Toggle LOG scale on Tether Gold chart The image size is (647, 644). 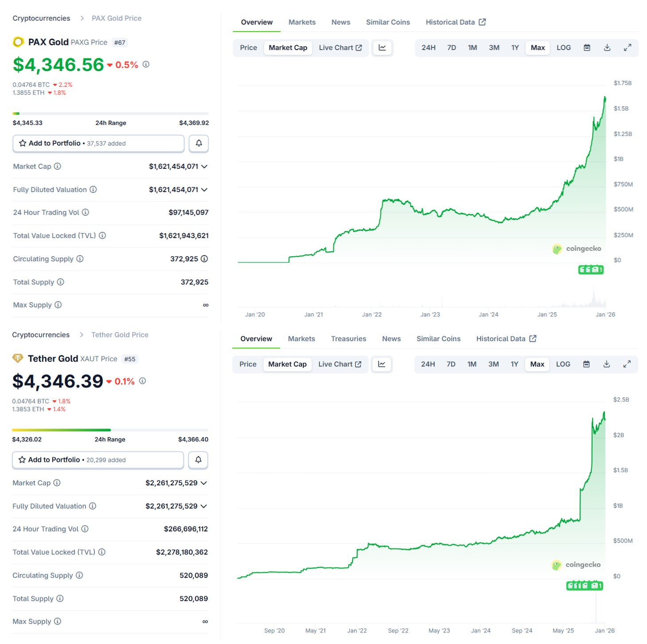[x=563, y=364]
